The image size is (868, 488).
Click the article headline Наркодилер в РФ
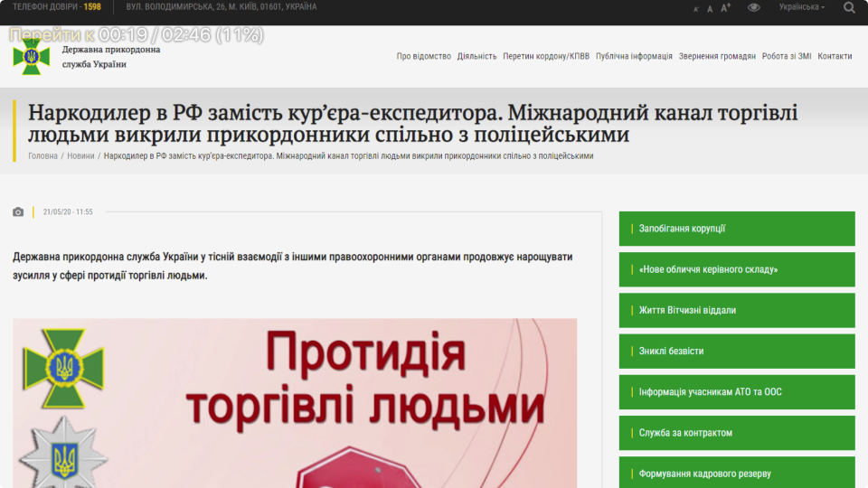413,124
